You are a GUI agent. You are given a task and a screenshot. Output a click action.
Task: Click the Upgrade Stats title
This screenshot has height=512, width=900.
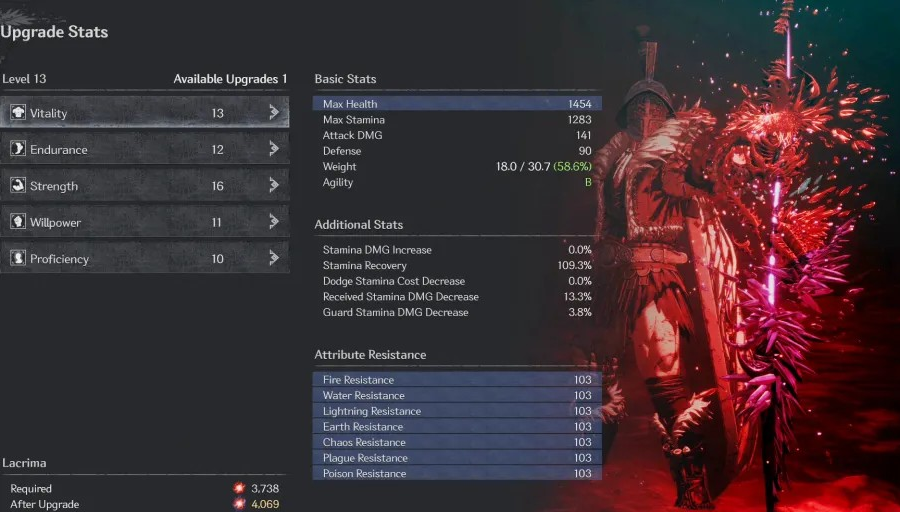tap(54, 32)
